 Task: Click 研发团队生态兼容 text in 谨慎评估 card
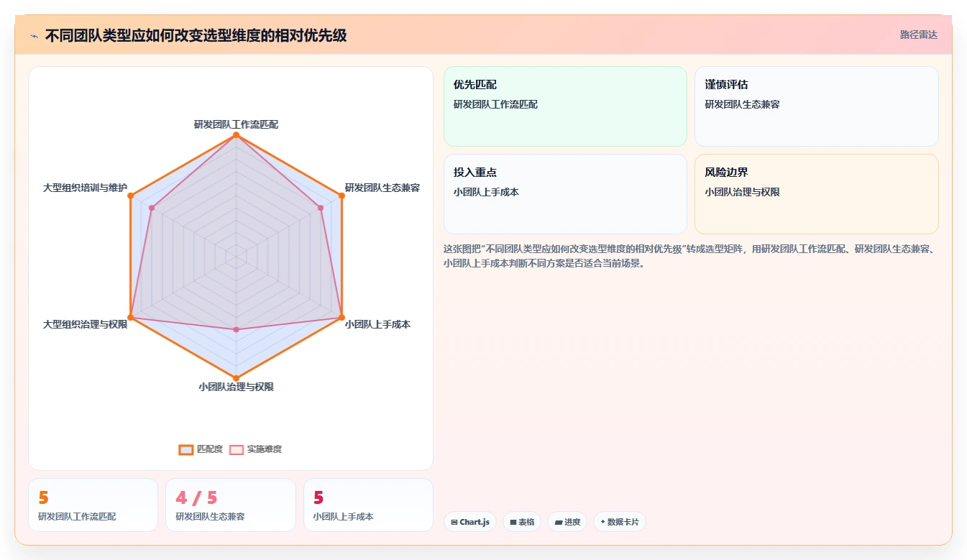(x=742, y=104)
